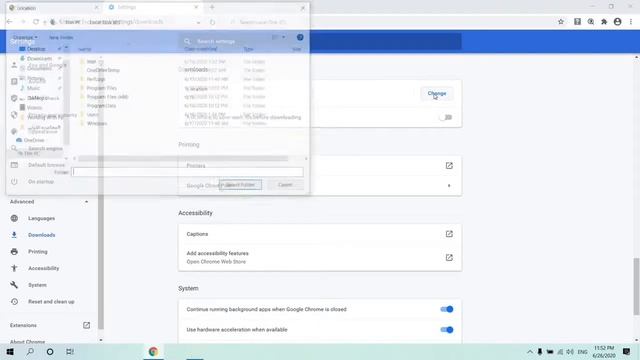This screenshot has width=640, height=360.
Task: Open Task View on the taskbar
Action: pos(70,351)
